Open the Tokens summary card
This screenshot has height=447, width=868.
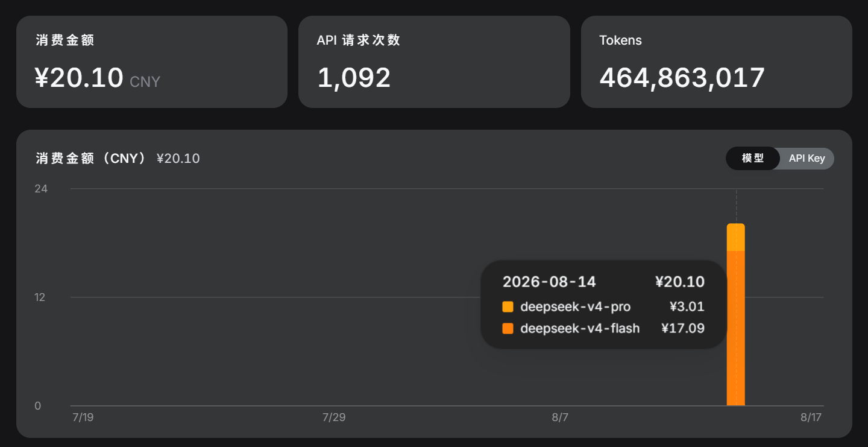tap(717, 62)
